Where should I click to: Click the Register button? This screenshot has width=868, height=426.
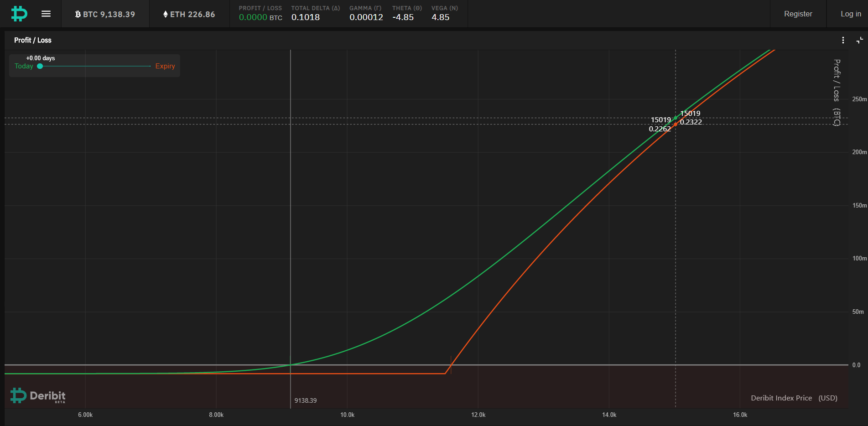798,14
